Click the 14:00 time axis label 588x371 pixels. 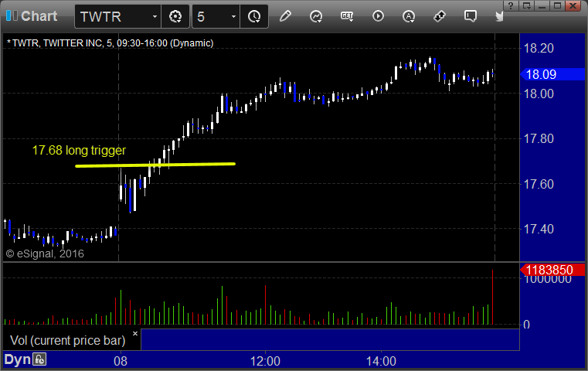[x=381, y=361]
